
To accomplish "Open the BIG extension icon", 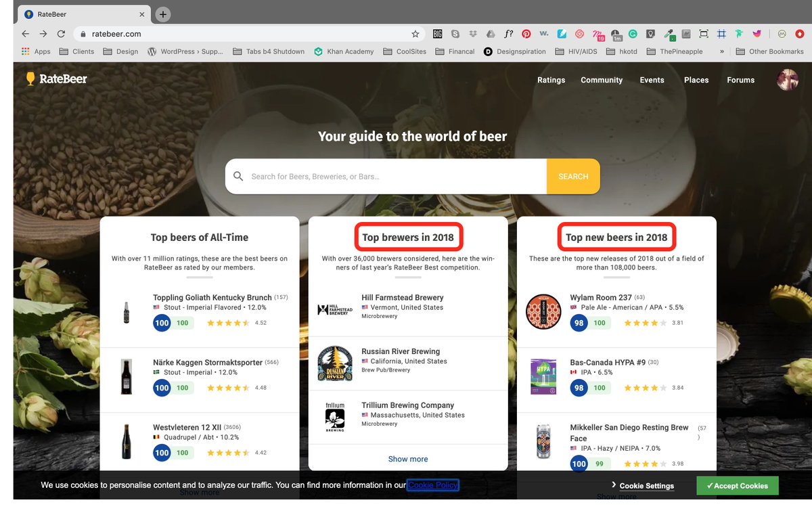I will [438, 34].
